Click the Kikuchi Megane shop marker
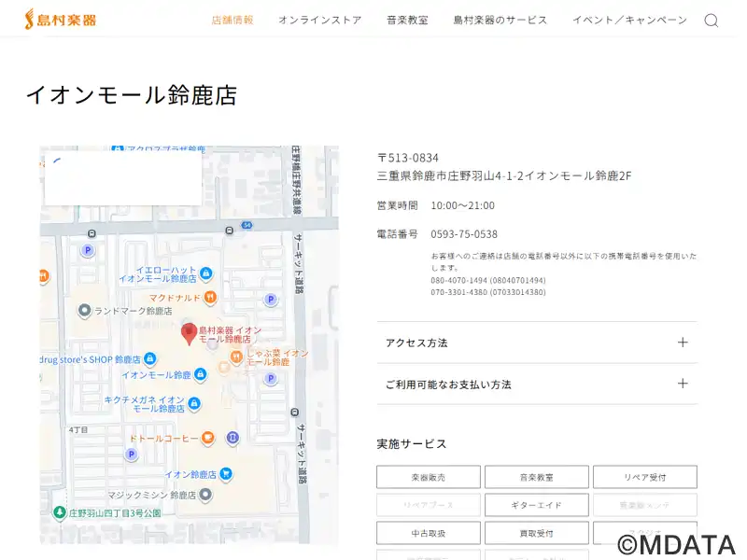Viewport: 747px width, 560px height. click(x=194, y=403)
